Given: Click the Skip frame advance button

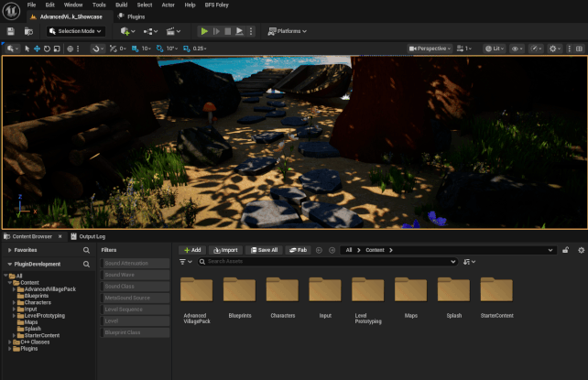Looking at the screenshot, I should (x=216, y=31).
